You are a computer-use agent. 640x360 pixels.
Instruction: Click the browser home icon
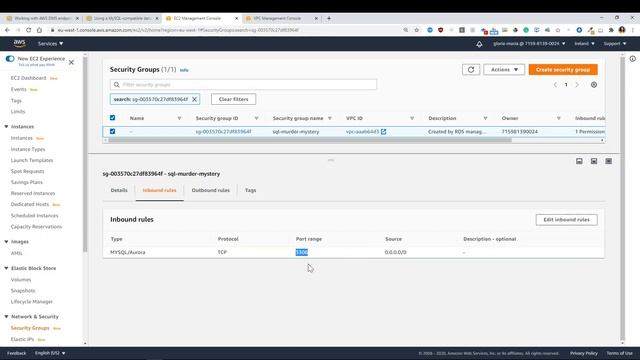(39, 30)
